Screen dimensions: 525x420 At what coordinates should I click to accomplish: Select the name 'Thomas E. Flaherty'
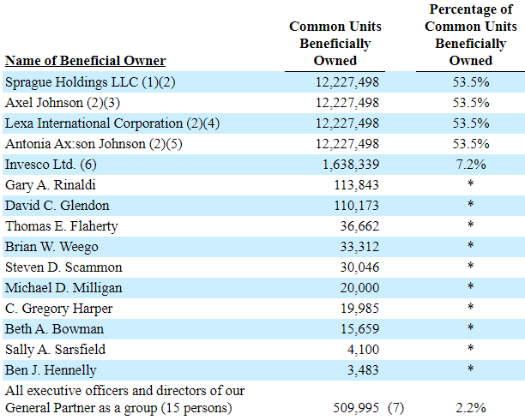(61, 226)
